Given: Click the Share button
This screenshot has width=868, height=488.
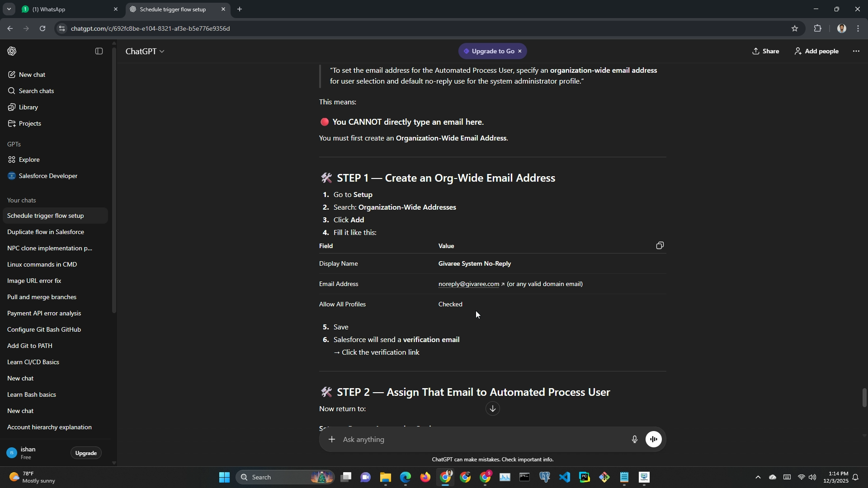Looking at the screenshot, I should [765, 51].
